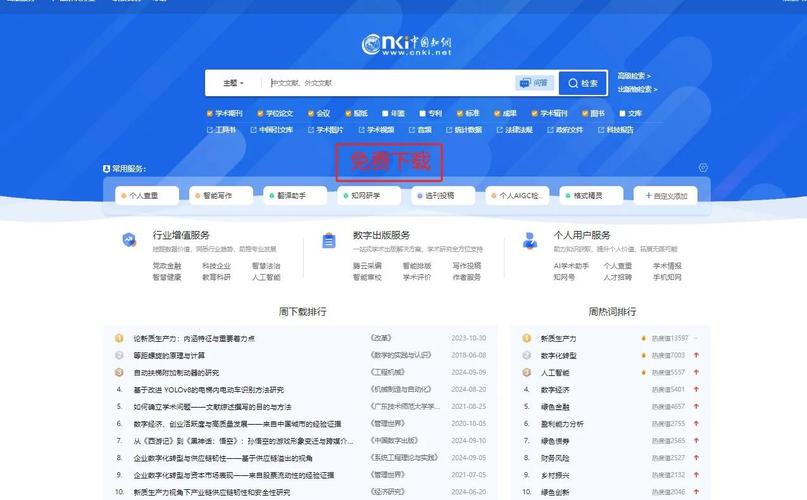Screen dimensions: 807x500
Task: Click the 数字出版服务 clipboard icon
Action: click(329, 240)
